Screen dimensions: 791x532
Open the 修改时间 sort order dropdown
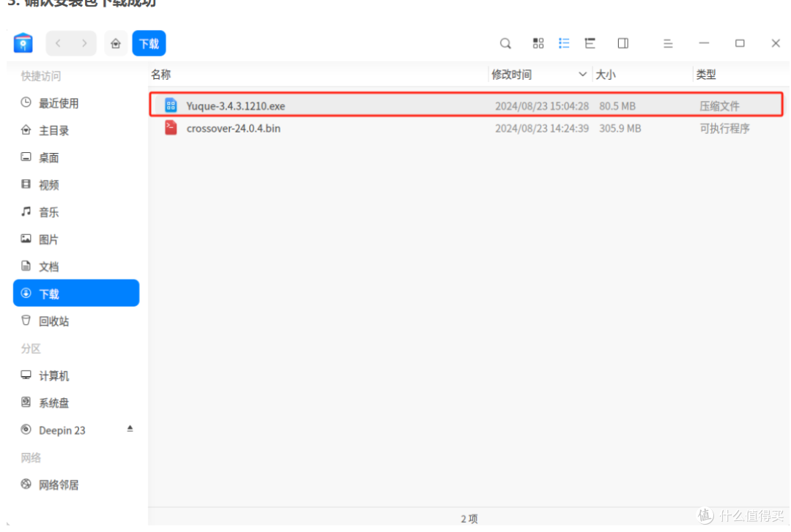click(x=583, y=74)
